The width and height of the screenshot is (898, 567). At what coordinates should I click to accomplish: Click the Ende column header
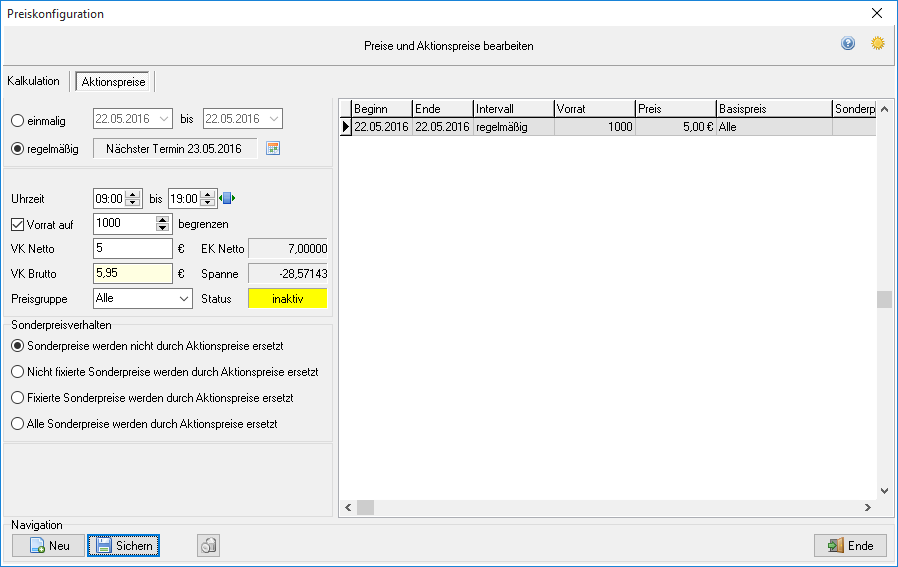[x=443, y=109]
